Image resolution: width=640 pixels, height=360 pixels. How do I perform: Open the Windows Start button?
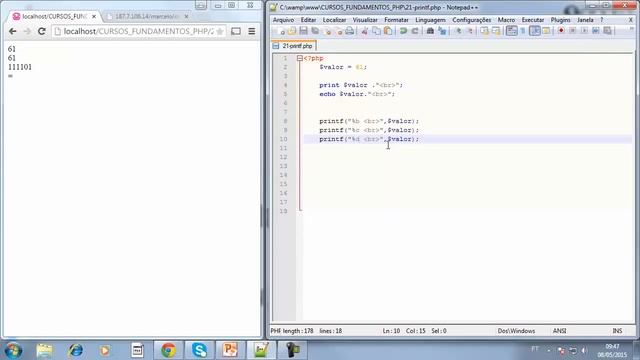coord(13,350)
